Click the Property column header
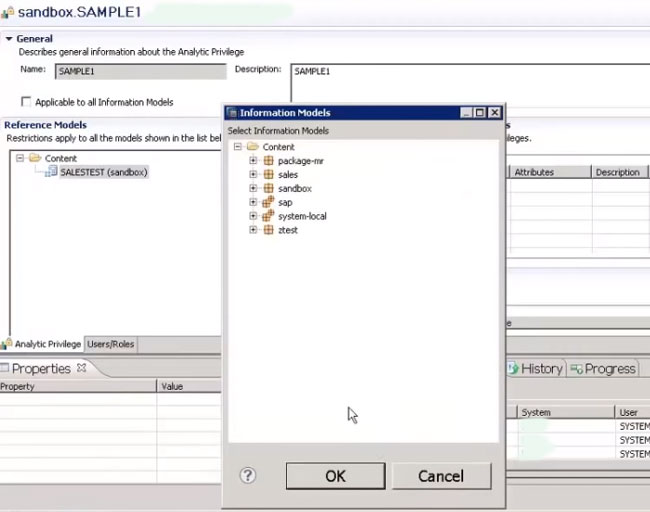 (78, 386)
